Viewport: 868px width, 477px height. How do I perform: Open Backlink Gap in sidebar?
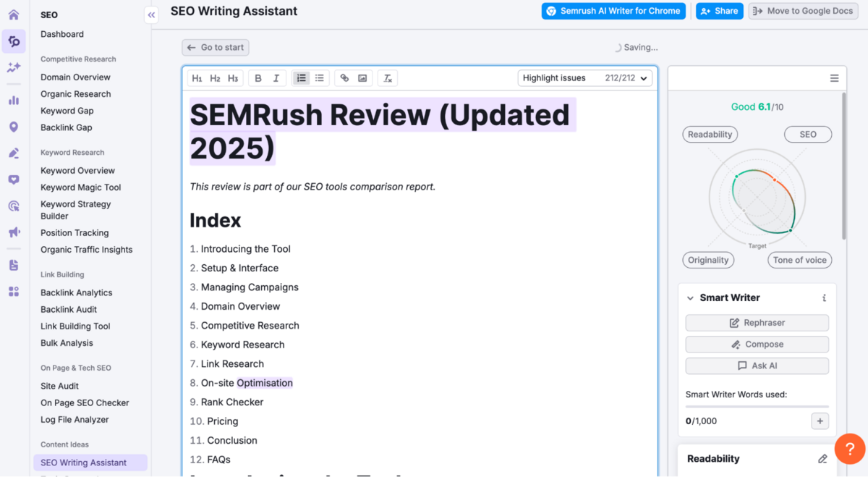[x=67, y=127]
